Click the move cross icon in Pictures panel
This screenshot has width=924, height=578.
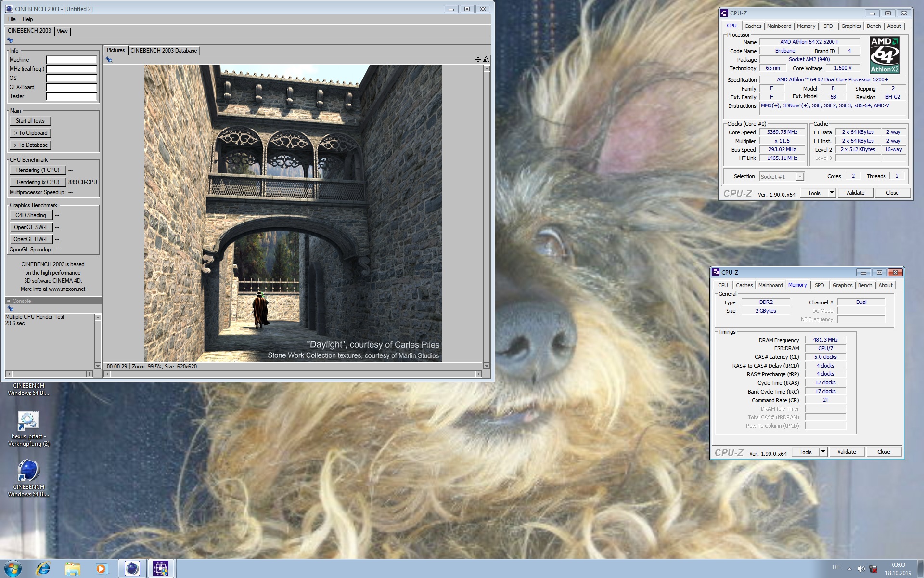coord(478,60)
